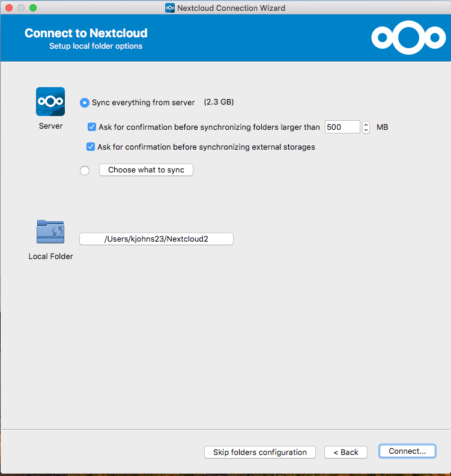
Task: Click the 500 MB size input field
Action: pyautogui.click(x=342, y=127)
